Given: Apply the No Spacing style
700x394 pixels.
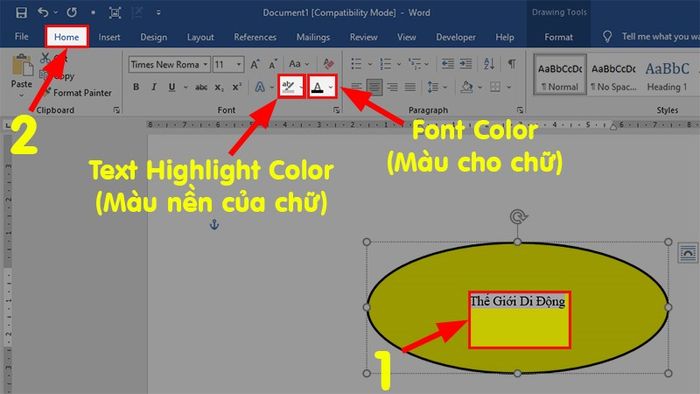Looking at the screenshot, I should coord(613,75).
